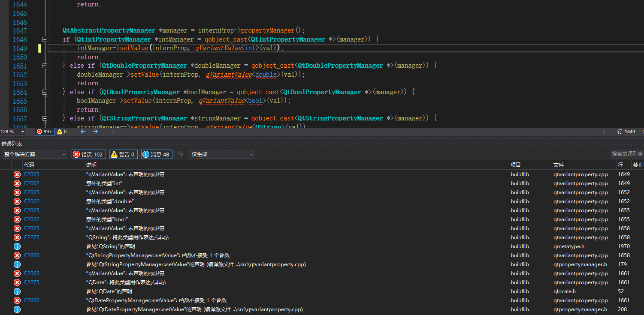Image resolution: width=644 pixels, height=315 pixels.
Task: Click the yellow change marker beside line 1649
Action: pos(40,48)
